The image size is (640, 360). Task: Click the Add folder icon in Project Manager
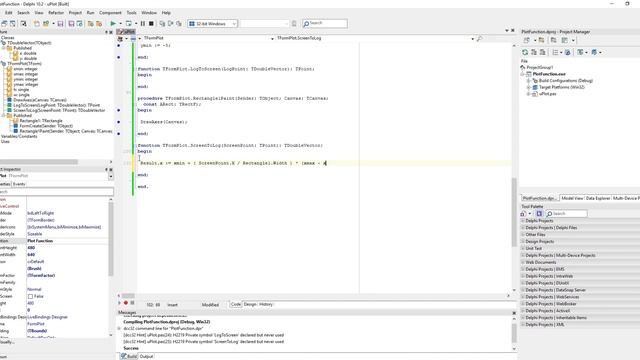coord(541,40)
